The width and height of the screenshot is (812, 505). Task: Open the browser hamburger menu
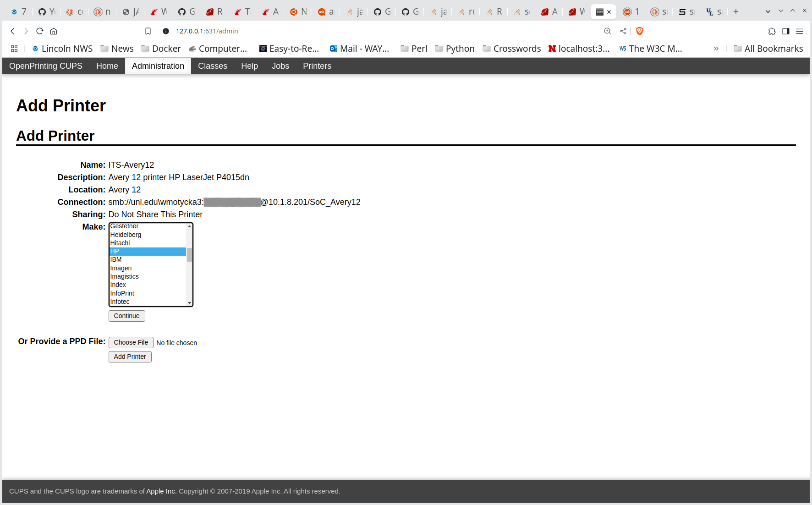pos(800,31)
